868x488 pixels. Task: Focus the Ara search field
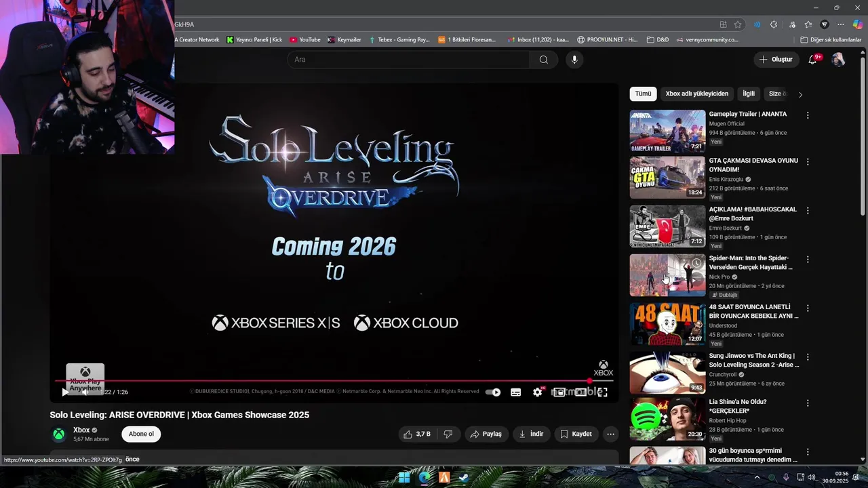[x=409, y=60]
